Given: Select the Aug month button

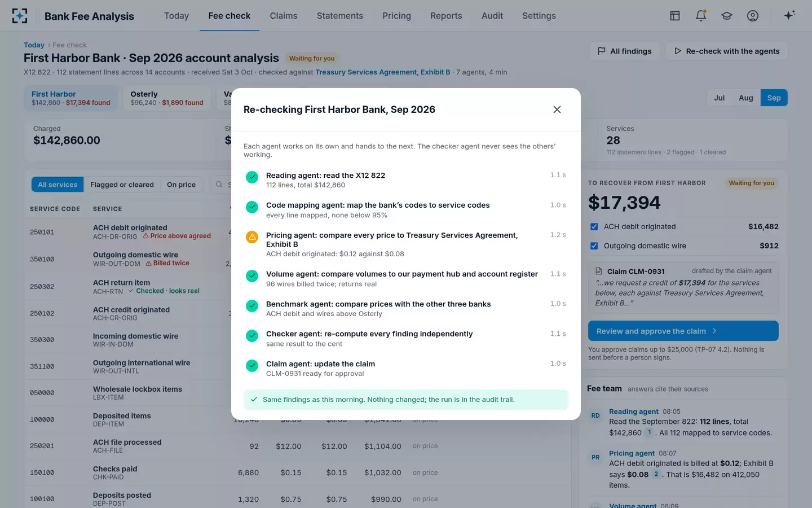Looking at the screenshot, I should [x=746, y=98].
